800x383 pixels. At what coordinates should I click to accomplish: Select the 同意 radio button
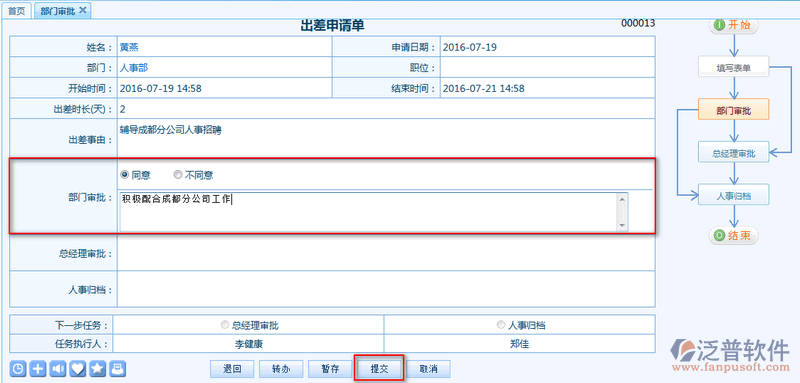[124, 175]
